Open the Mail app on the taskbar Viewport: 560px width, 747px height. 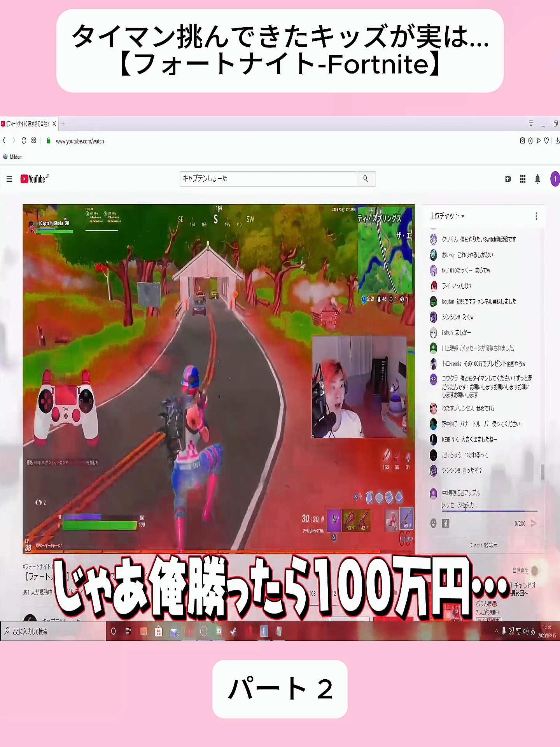click(x=174, y=632)
